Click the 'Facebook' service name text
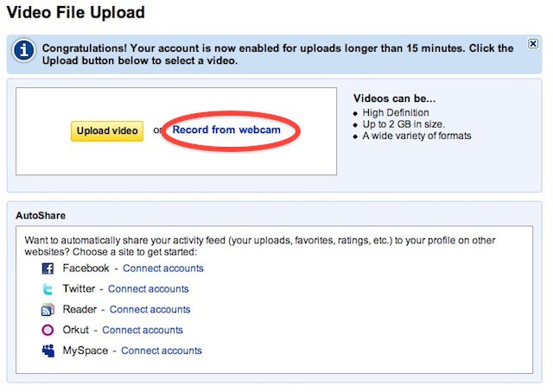Viewport: 553px width, 392px height. pyautogui.click(x=86, y=269)
